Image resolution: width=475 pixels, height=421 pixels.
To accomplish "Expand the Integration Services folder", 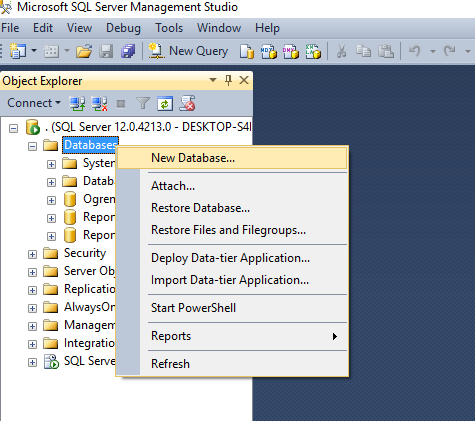I will (32, 344).
